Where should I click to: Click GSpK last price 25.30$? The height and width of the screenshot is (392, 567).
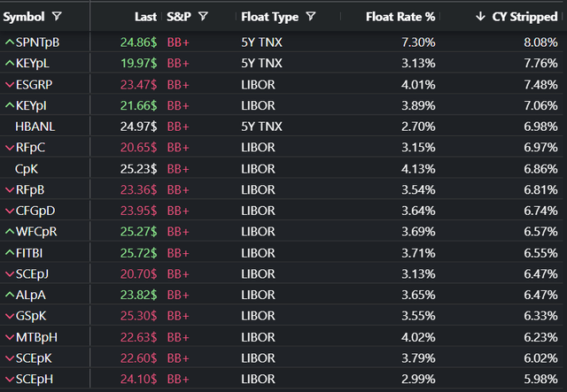click(x=138, y=316)
